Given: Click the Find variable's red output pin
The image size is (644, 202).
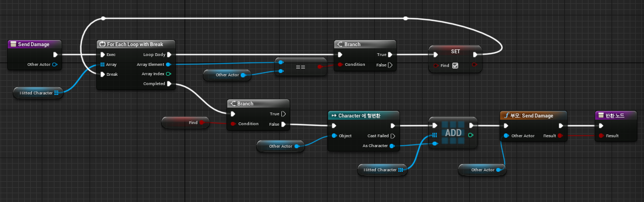Looking at the screenshot, I should [202, 122].
